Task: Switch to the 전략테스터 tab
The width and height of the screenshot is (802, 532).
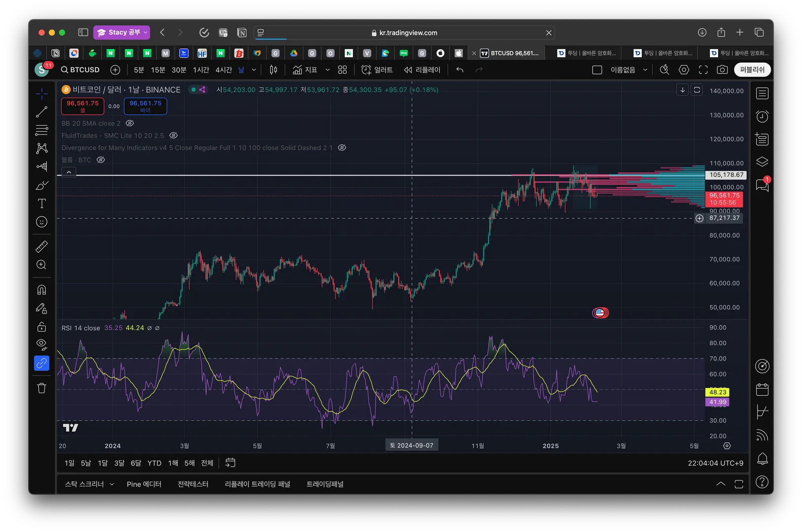Action: (193, 484)
